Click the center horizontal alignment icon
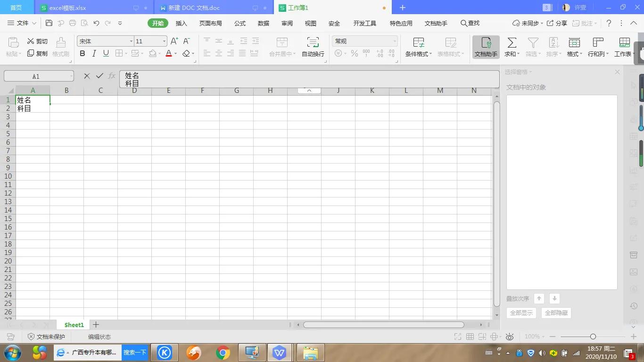Screen dimensions: 644x362 [x=219, y=54]
